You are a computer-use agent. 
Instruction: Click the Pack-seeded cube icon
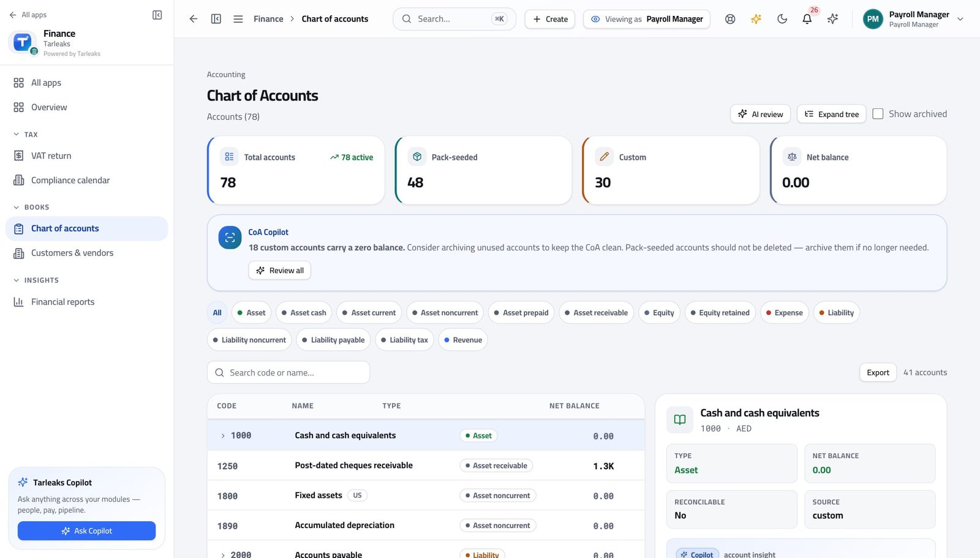417,157
